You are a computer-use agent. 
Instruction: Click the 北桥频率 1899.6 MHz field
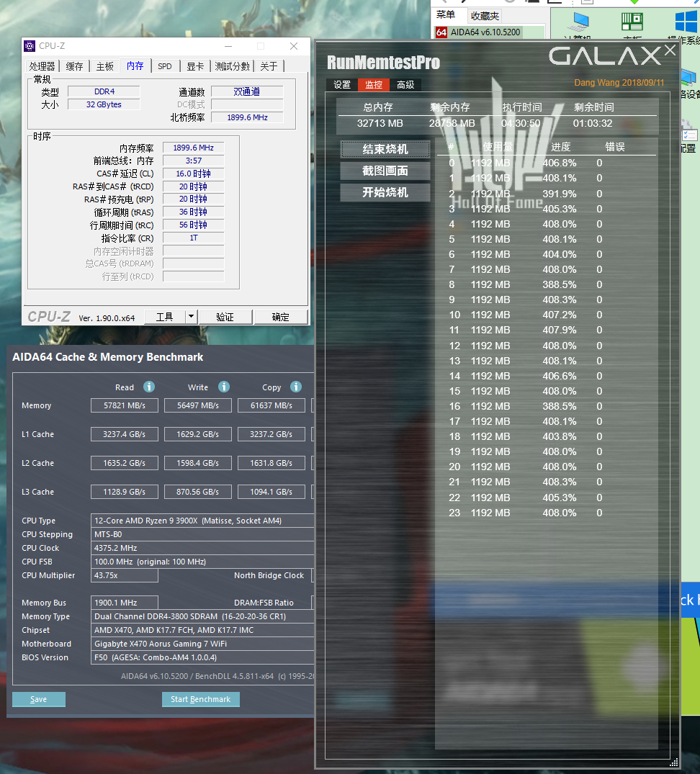point(247,117)
